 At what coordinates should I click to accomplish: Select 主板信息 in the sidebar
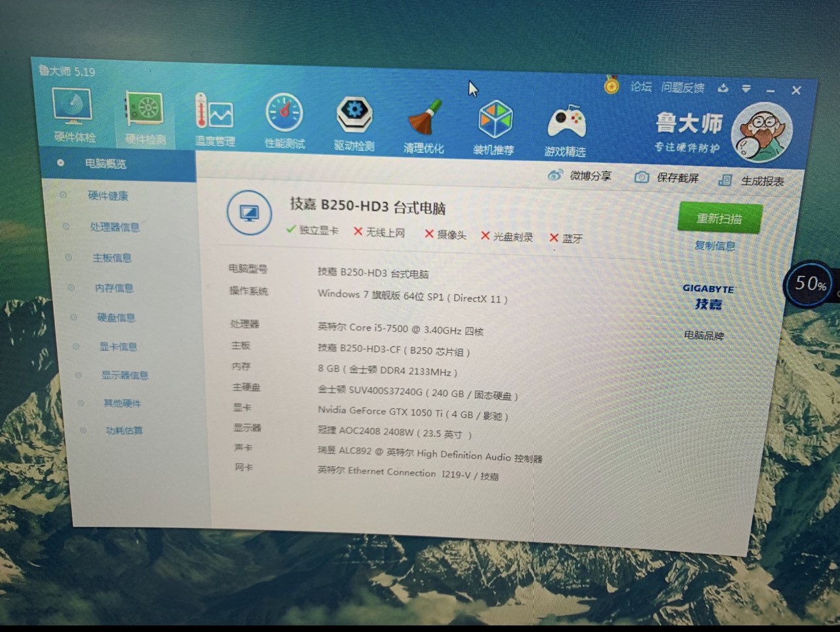(x=112, y=258)
